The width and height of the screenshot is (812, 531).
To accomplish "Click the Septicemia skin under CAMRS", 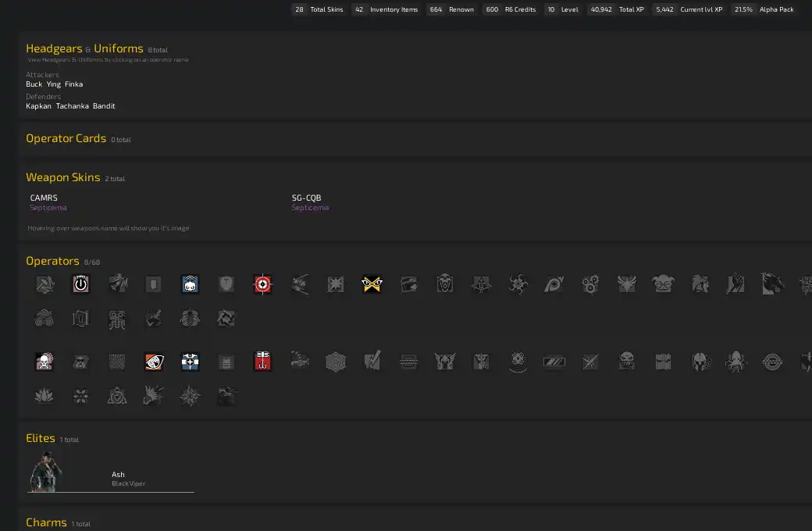I will coord(48,208).
